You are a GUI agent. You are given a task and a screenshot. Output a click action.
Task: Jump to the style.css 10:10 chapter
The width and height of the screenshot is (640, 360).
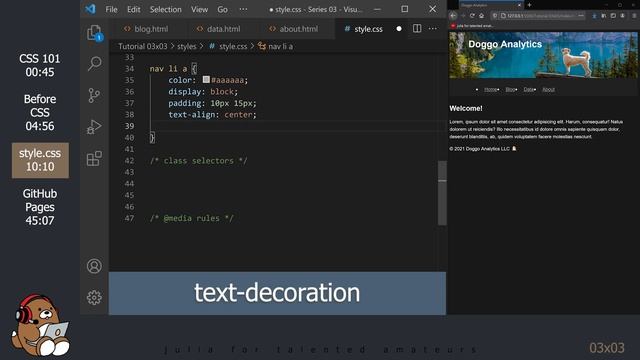click(x=40, y=160)
